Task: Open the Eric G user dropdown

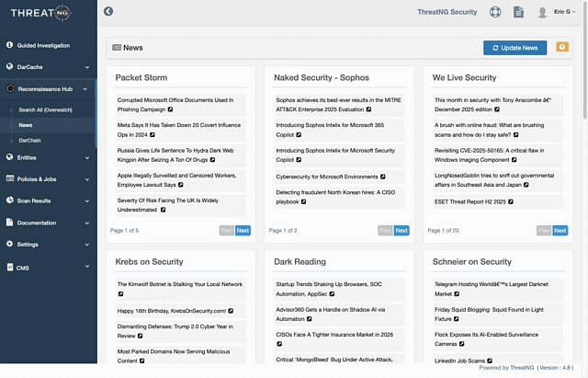Action: point(564,12)
